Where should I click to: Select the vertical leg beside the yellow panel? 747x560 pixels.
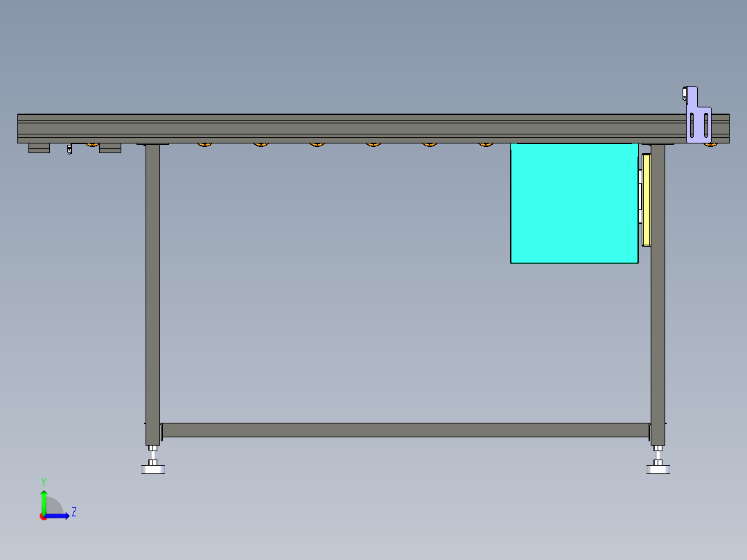tap(658, 295)
